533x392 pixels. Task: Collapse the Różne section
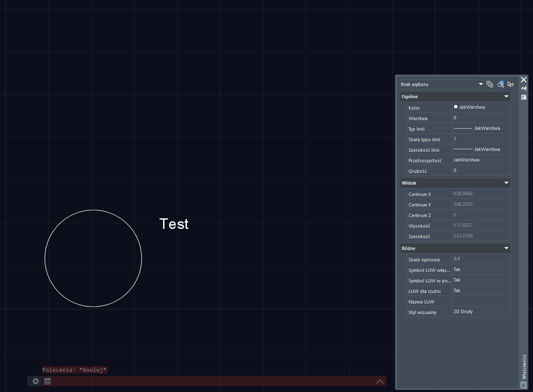pos(506,248)
